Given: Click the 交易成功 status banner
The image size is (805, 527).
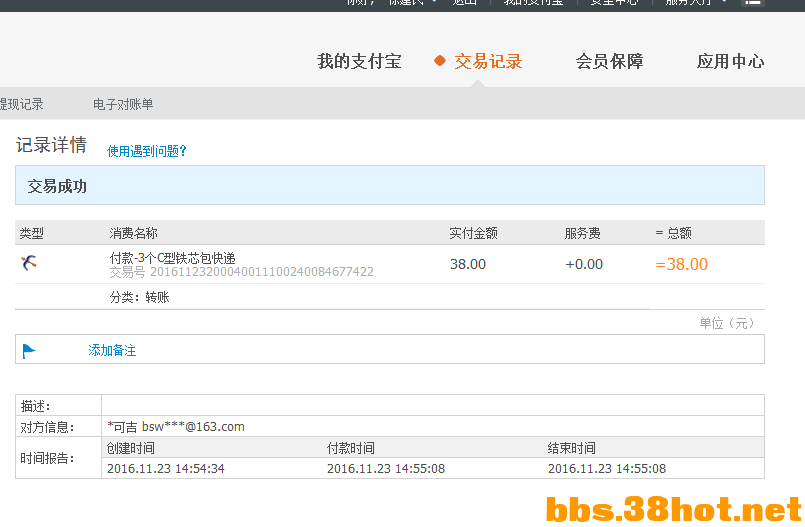Looking at the screenshot, I should [390, 185].
